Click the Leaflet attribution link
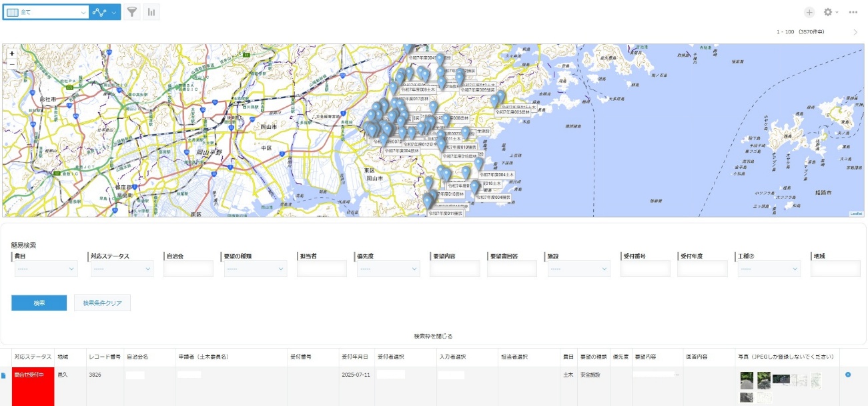This screenshot has width=868, height=406. (x=856, y=214)
